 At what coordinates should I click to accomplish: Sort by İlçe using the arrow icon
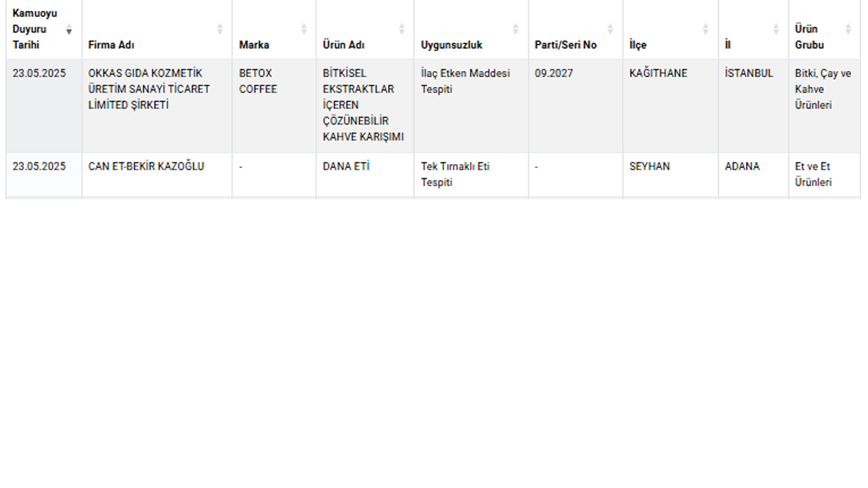click(705, 29)
